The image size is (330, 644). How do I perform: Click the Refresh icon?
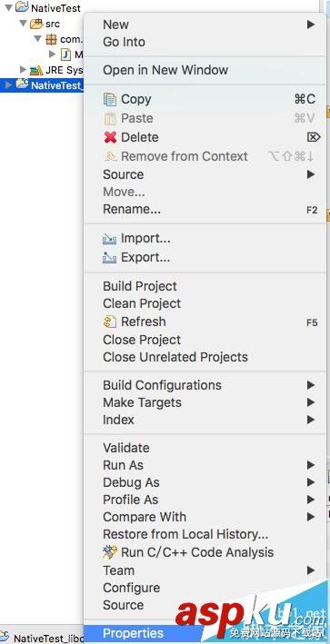[x=110, y=322]
